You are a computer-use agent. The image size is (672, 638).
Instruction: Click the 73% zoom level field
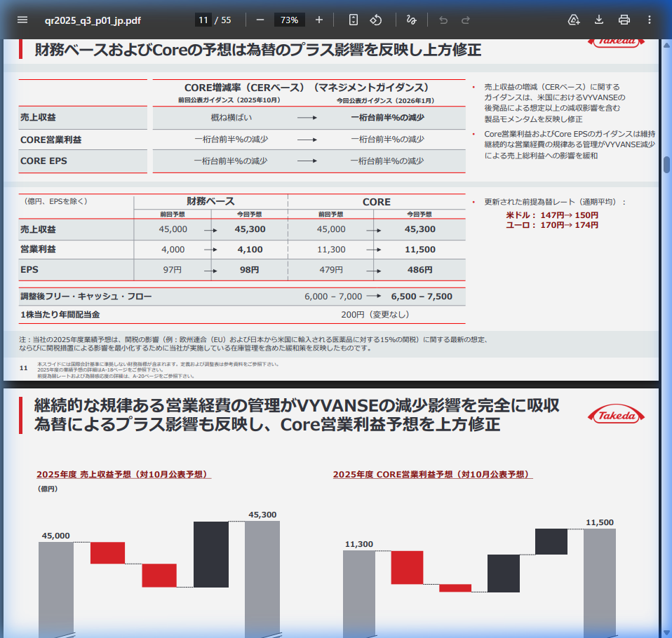coord(289,20)
